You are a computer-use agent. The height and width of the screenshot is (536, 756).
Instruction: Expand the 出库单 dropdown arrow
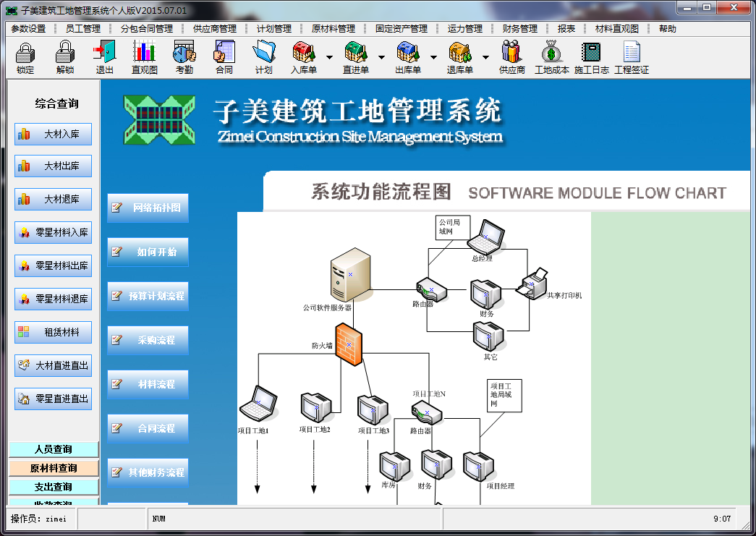tap(433, 57)
